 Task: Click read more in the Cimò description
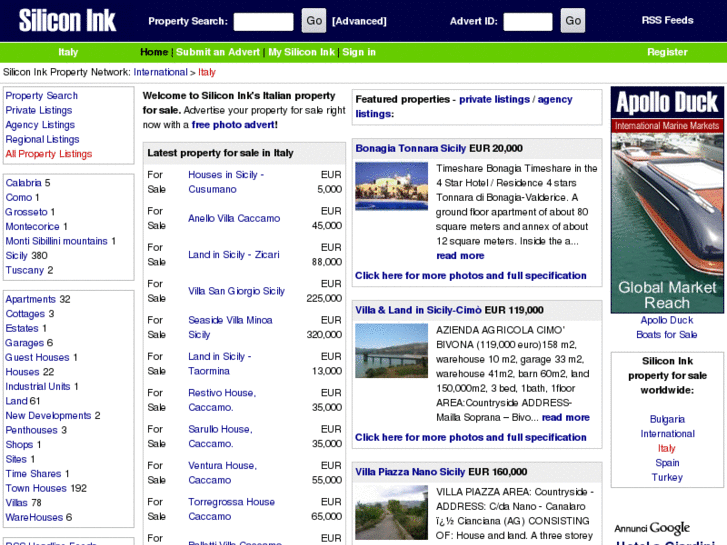click(x=566, y=417)
